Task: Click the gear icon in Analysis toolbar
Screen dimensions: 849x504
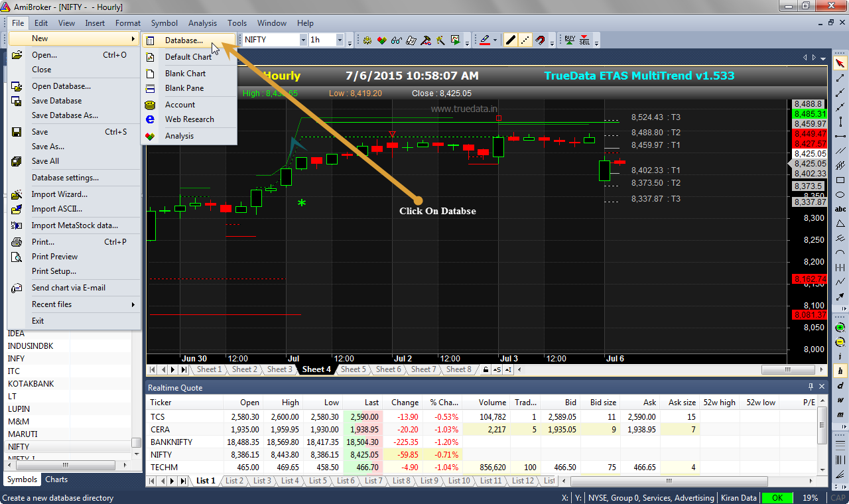Action: coord(367,40)
